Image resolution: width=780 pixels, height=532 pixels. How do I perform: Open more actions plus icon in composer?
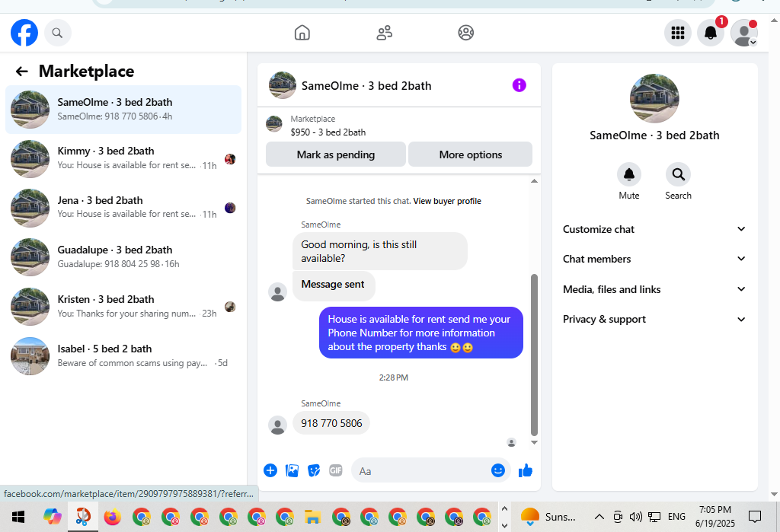tap(270, 470)
